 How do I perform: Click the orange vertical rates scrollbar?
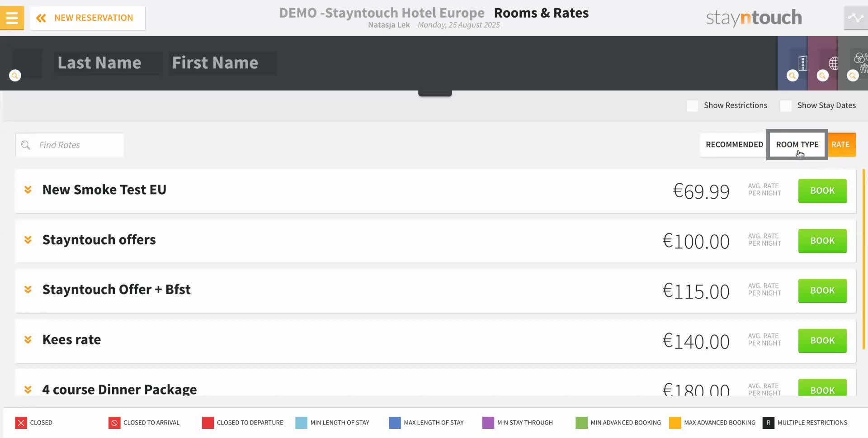tap(863, 259)
